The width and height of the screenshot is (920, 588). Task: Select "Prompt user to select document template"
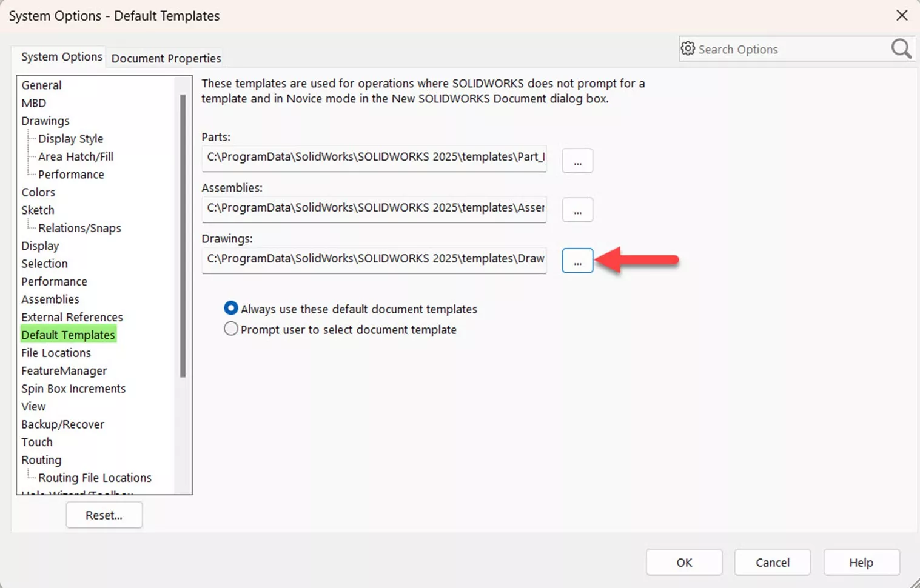(230, 329)
